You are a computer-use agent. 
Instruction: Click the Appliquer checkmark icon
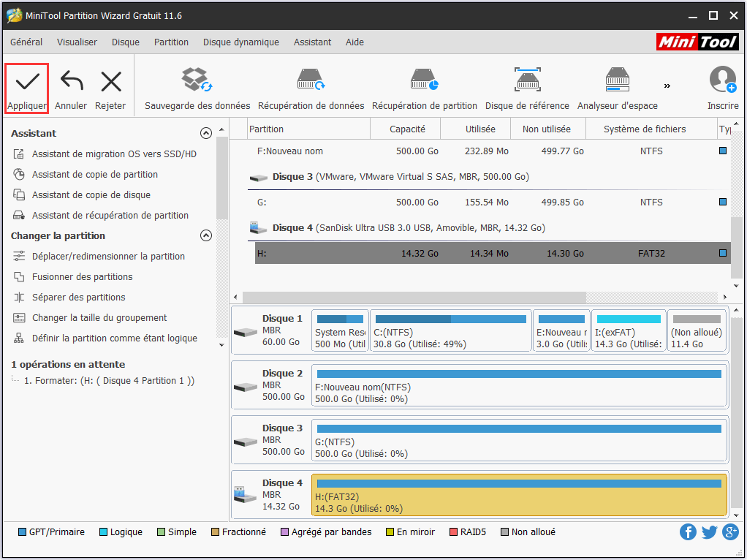point(27,81)
